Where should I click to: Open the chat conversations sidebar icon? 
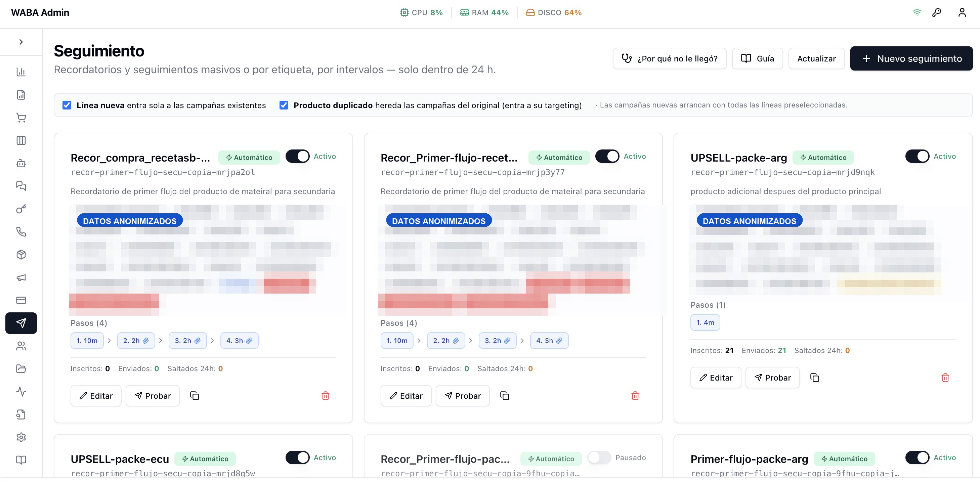21,186
